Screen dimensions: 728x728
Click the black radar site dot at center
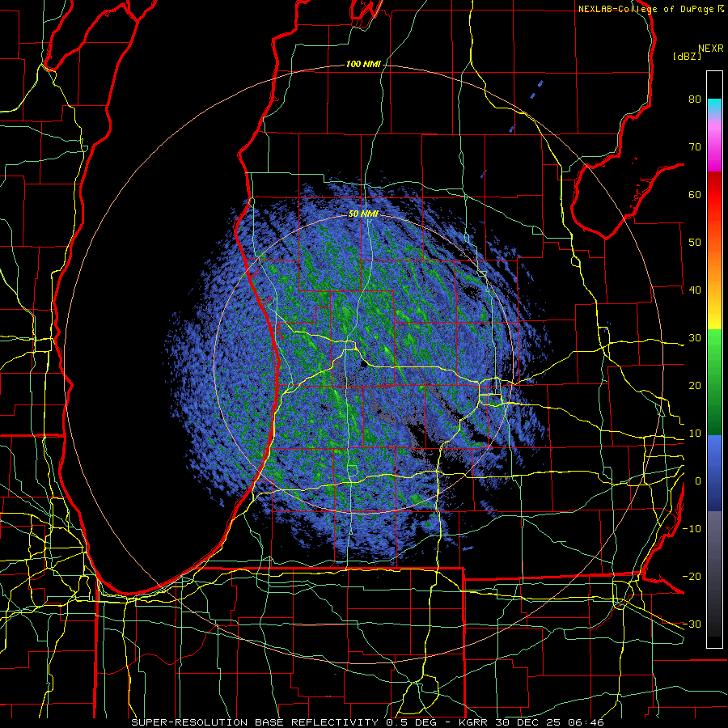pyautogui.click(x=363, y=365)
